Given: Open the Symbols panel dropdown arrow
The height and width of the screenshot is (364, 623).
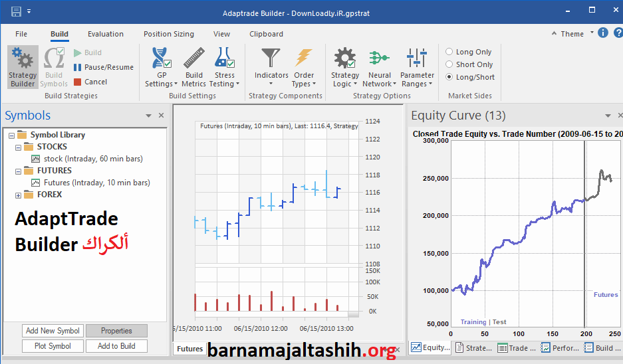Looking at the screenshot, I should pyautogui.click(x=148, y=116).
